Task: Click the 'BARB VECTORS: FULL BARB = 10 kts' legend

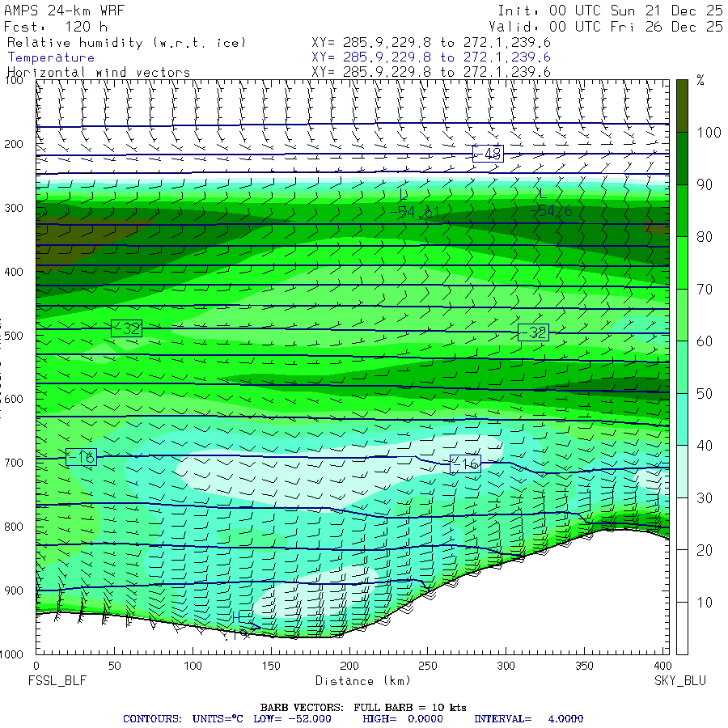Action: tap(363, 708)
